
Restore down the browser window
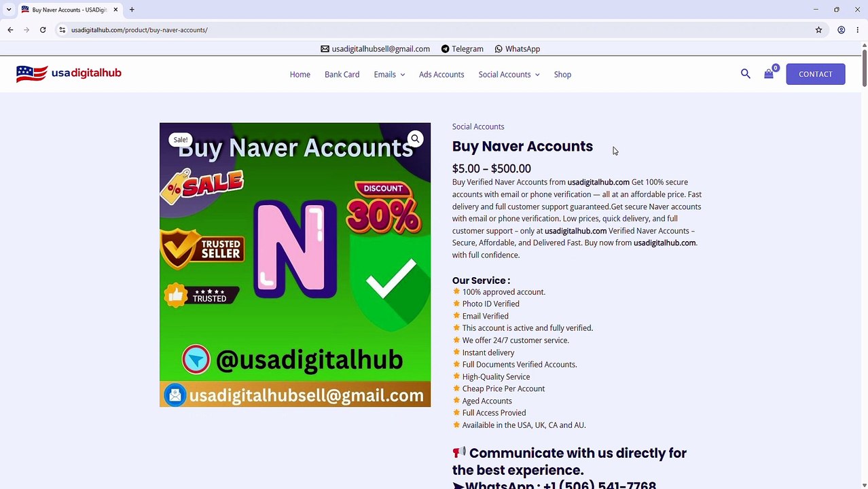pos(837,10)
